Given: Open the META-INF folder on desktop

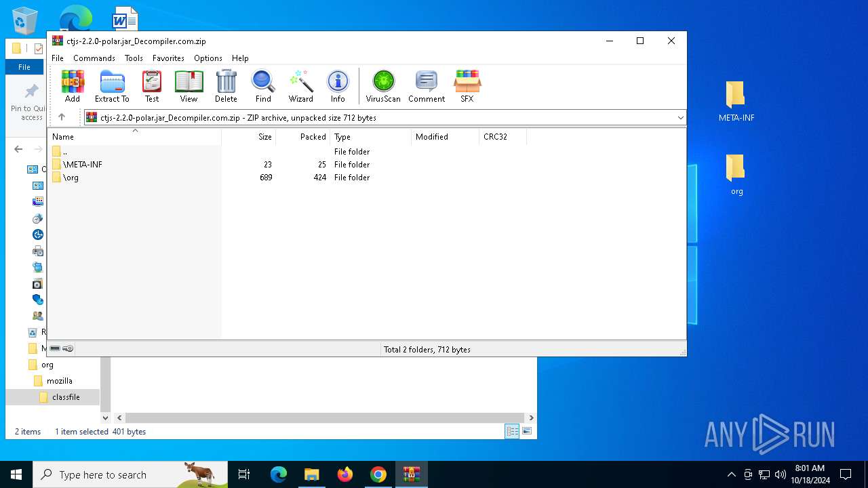Looking at the screenshot, I should coord(736,101).
